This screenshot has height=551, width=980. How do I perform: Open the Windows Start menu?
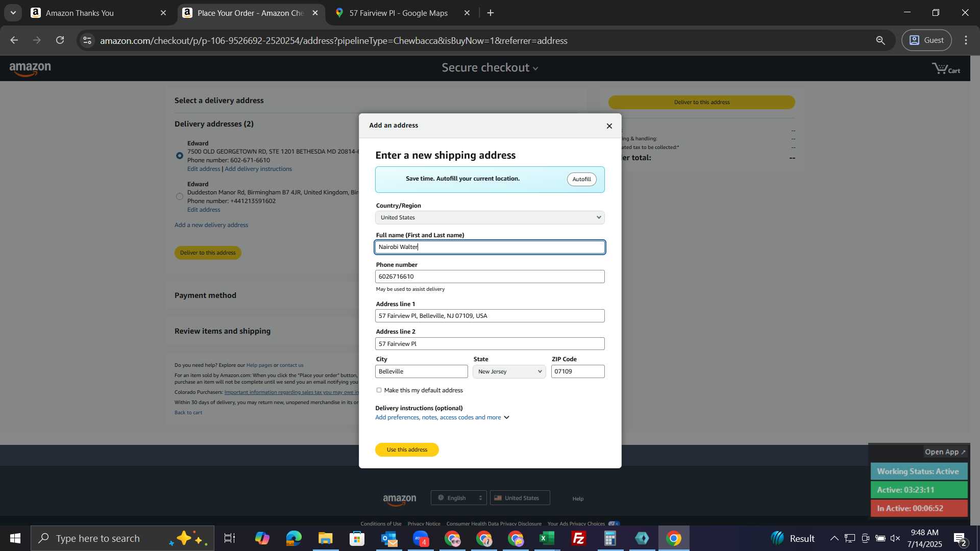click(15, 538)
